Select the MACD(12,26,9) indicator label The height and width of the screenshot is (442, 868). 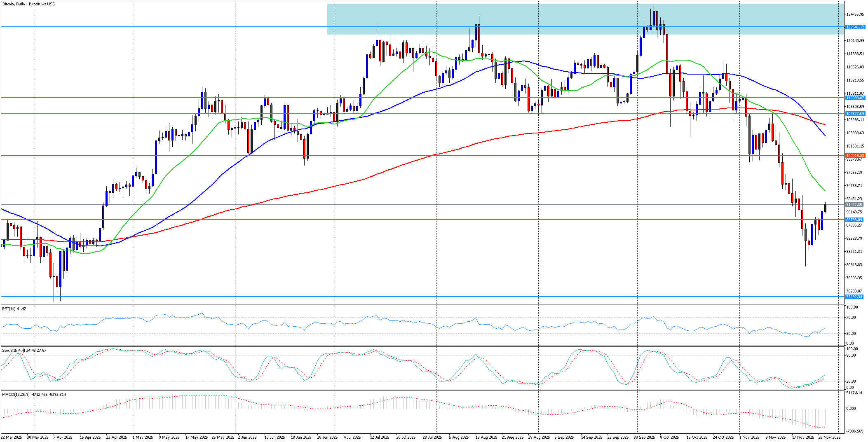pos(34,394)
